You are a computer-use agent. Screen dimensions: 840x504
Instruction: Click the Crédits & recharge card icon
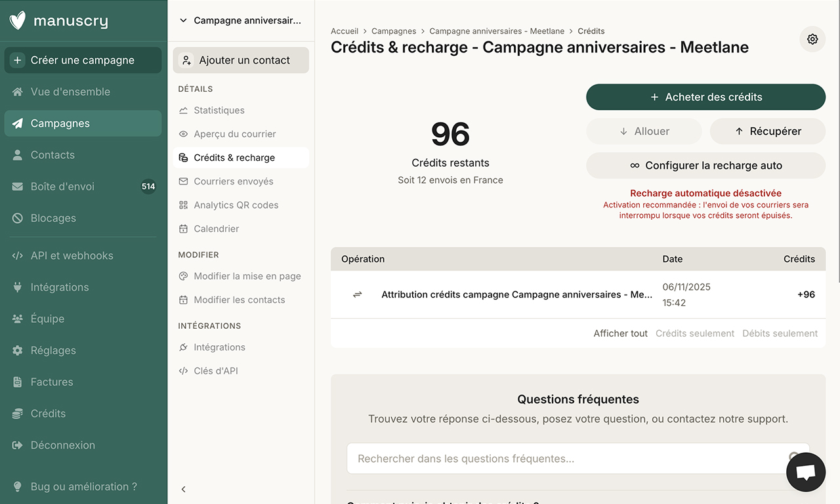[184, 157]
